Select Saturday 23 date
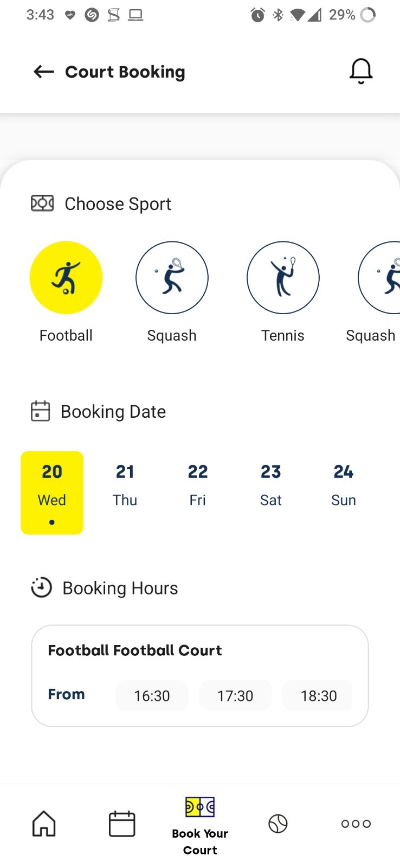This screenshot has width=400, height=868. 271,486
